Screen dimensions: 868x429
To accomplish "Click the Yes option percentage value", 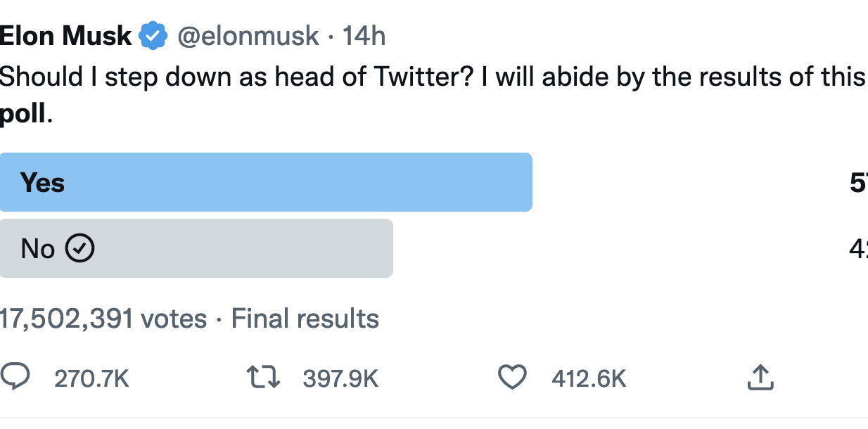I will coord(860,183).
